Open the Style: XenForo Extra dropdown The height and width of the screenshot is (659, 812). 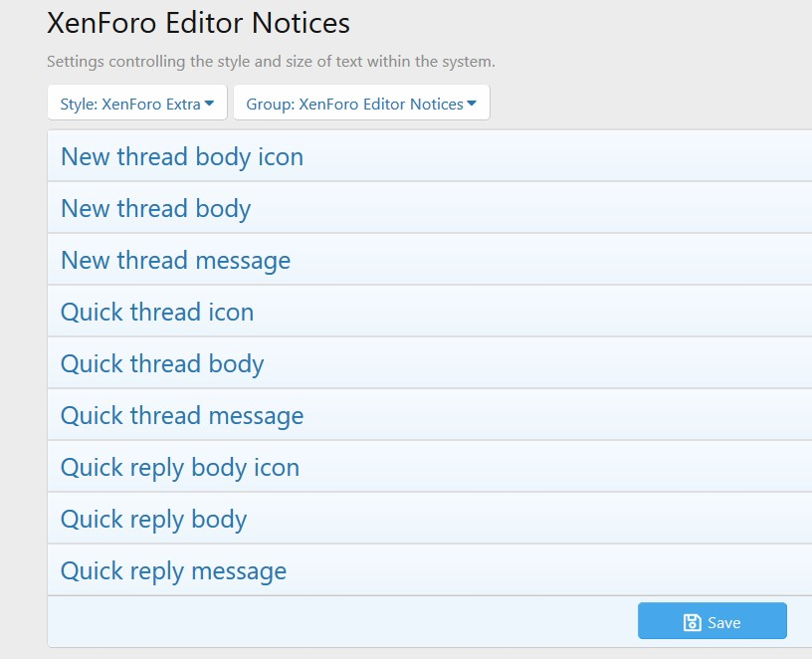pyautogui.click(x=136, y=104)
